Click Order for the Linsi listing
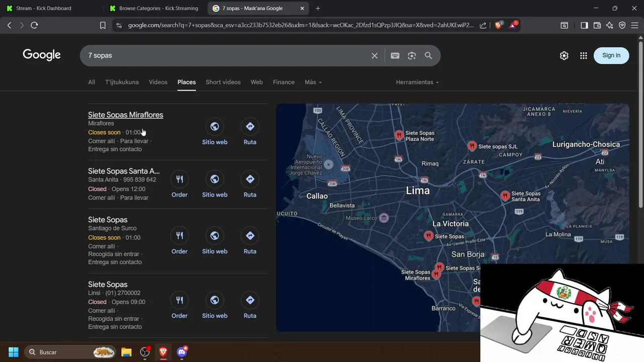 coord(180,306)
